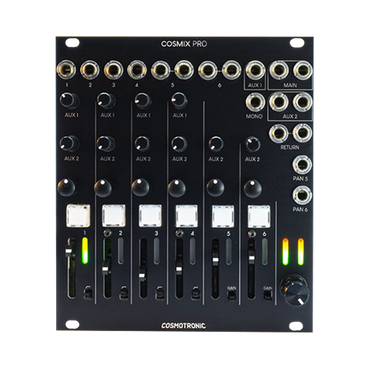Mute channel 5 with its white button

tap(223, 216)
